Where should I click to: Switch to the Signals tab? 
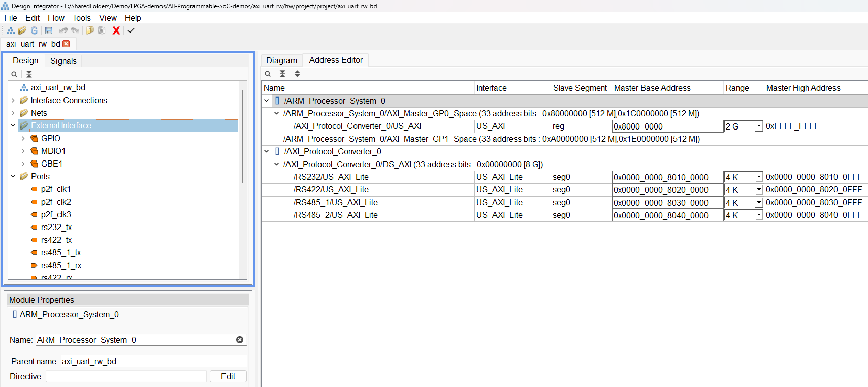pyautogui.click(x=63, y=61)
